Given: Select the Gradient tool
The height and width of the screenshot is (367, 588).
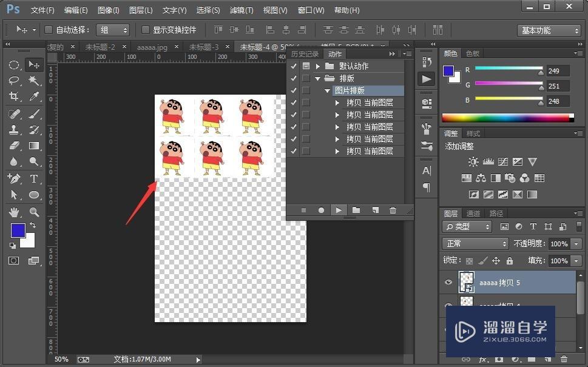Looking at the screenshot, I should coord(34,146).
